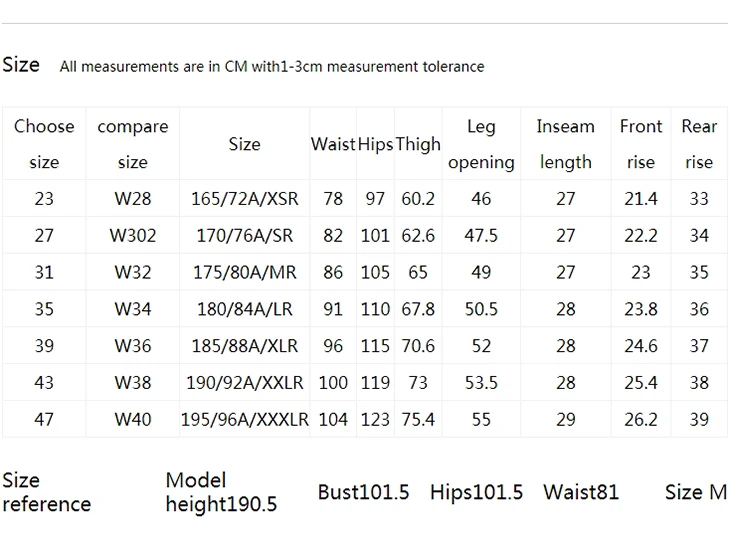Select the 'Front rise' header cell
Viewport: 730px width, 537px height.
[641, 144]
